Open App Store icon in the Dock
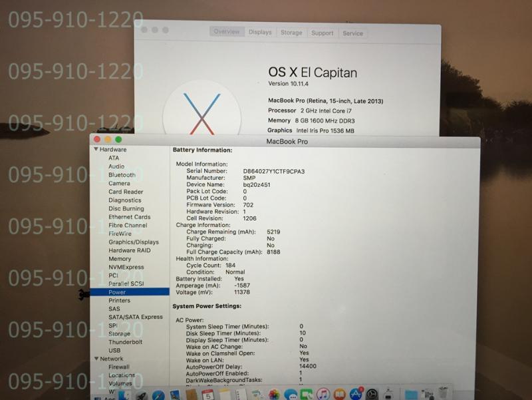 tap(356, 395)
